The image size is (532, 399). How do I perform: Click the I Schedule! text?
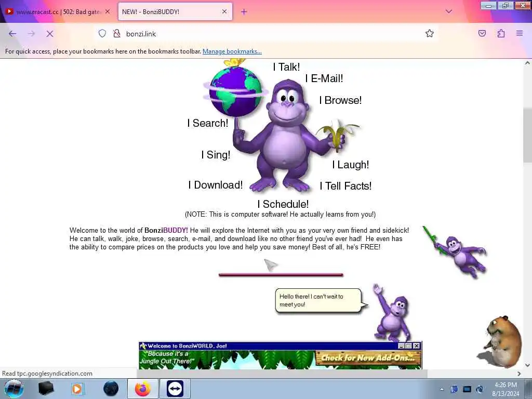click(x=283, y=204)
